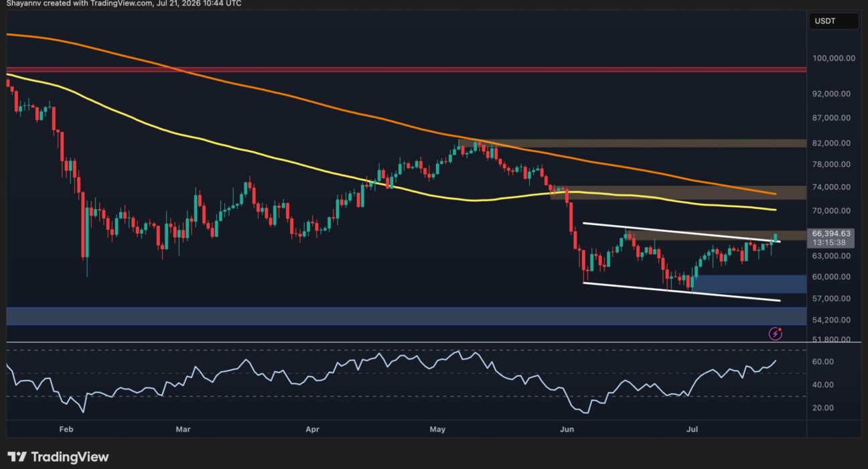Click the candle countdown 13:15:38
The image size is (868, 469).
pos(828,243)
